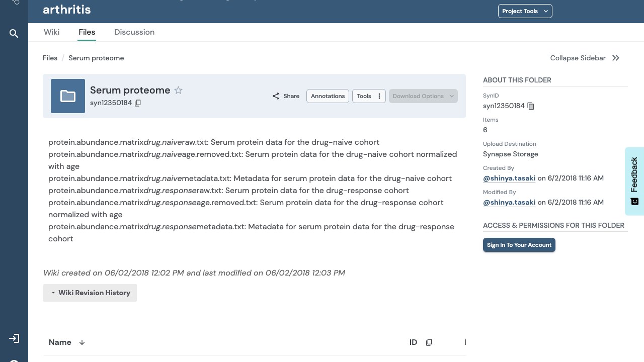This screenshot has width=644, height=362.
Task: Share the Serum proteome folder
Action: pyautogui.click(x=286, y=96)
